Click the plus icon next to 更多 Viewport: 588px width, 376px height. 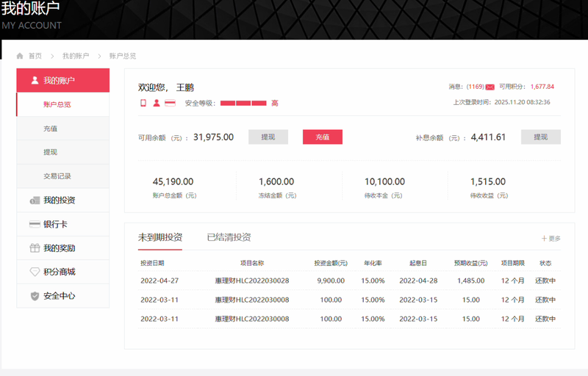[x=544, y=238]
